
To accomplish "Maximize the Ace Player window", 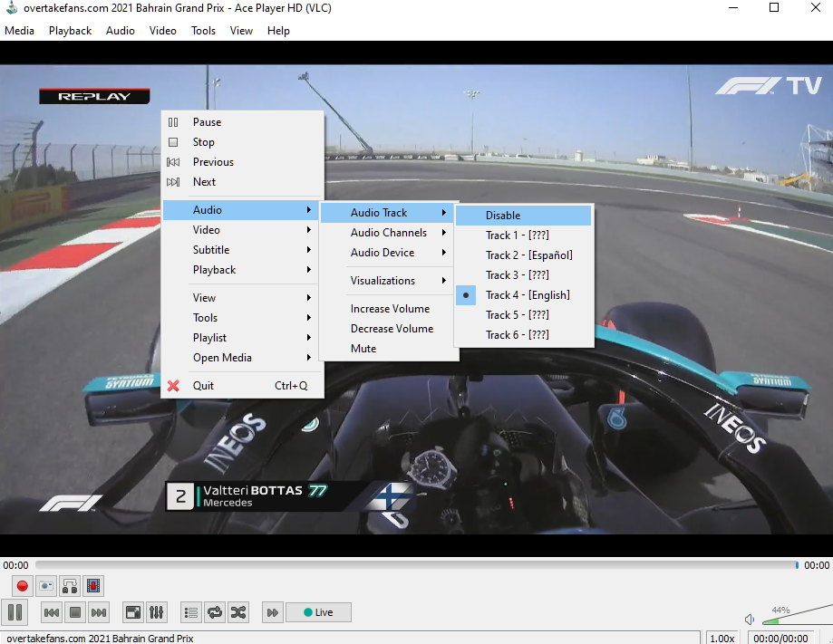I will click(774, 7).
